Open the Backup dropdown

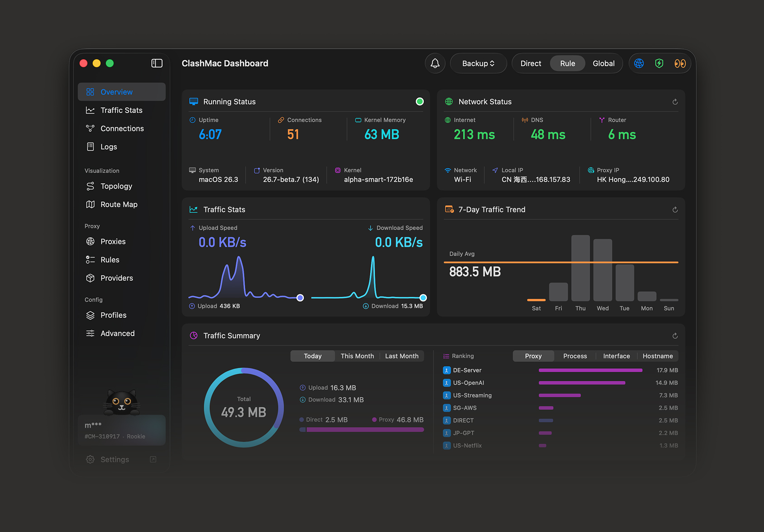(x=478, y=63)
